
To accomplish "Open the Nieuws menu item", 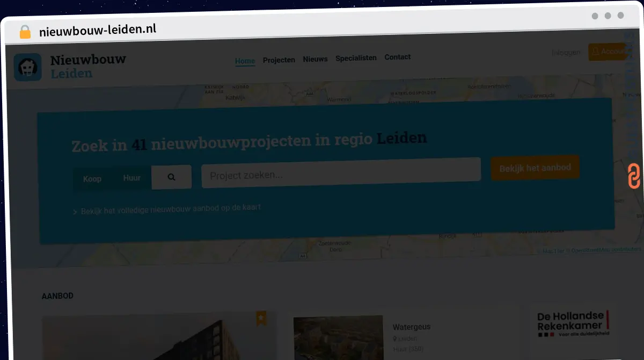I will 315,59.
